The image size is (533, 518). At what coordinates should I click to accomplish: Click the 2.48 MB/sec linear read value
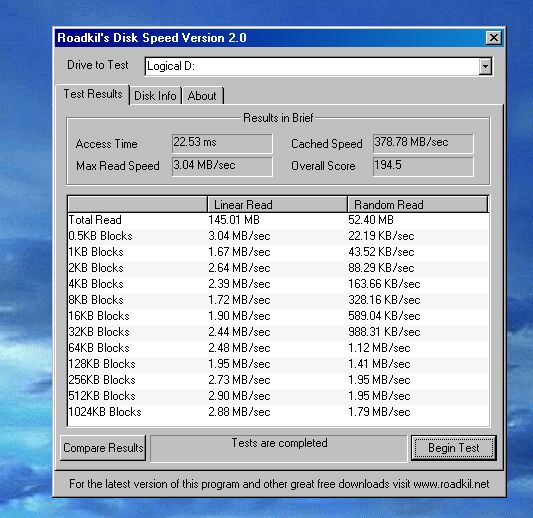(239, 348)
